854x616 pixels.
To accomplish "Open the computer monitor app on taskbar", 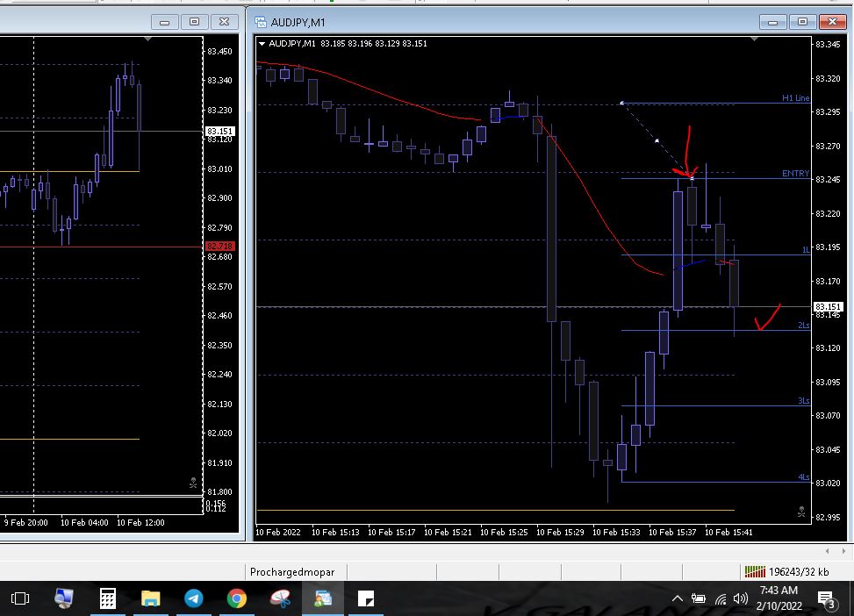I will coord(64,598).
